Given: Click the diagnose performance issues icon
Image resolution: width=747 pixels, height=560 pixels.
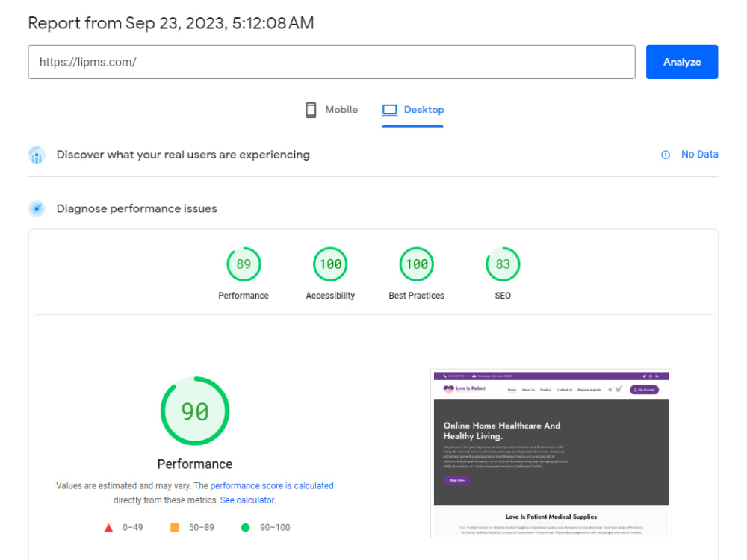Looking at the screenshot, I should pos(37,208).
